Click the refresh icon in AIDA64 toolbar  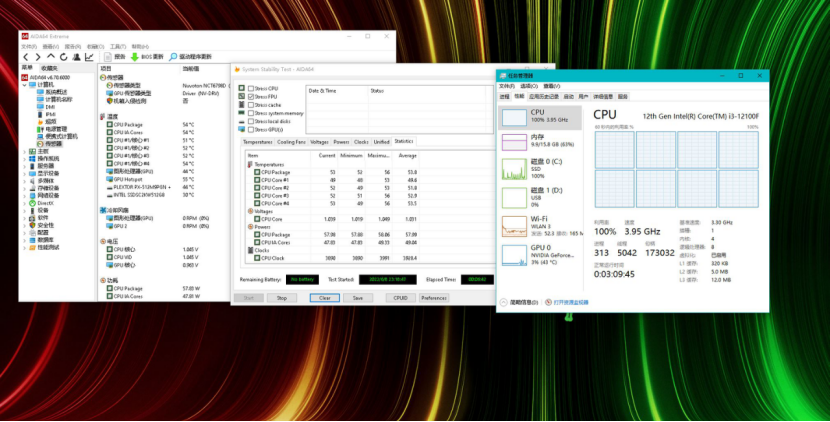tap(61, 57)
